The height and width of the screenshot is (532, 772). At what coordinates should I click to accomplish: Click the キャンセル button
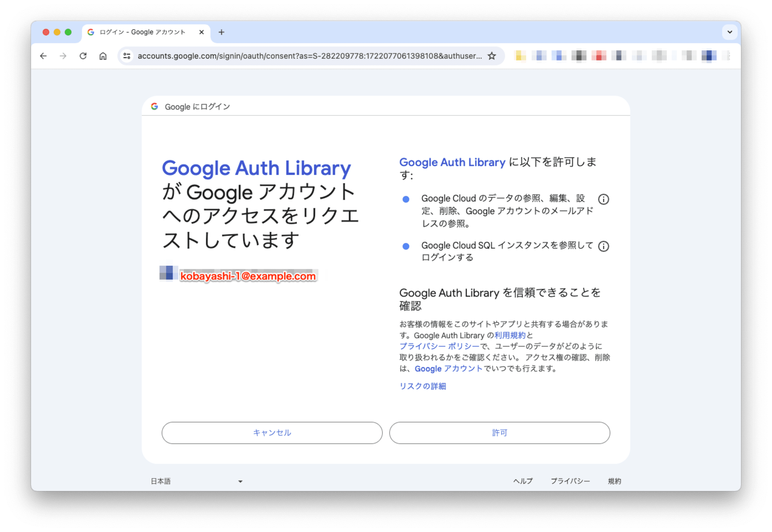click(x=272, y=433)
